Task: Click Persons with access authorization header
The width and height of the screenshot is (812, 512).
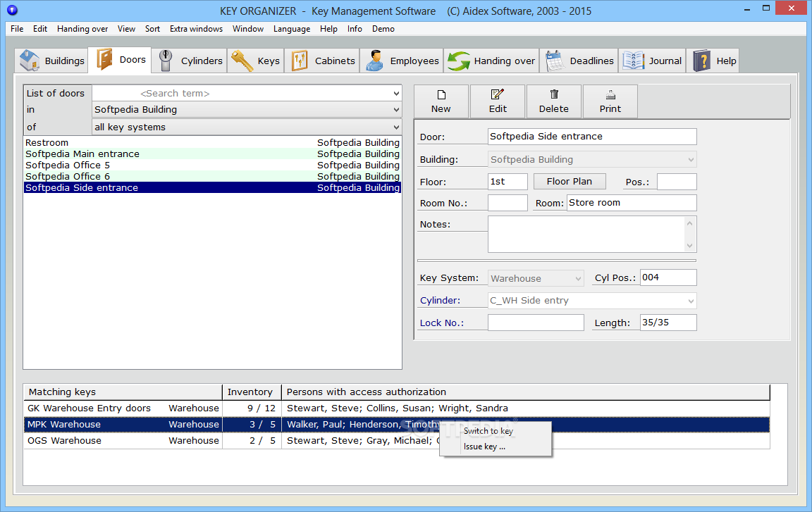Action: [526, 392]
